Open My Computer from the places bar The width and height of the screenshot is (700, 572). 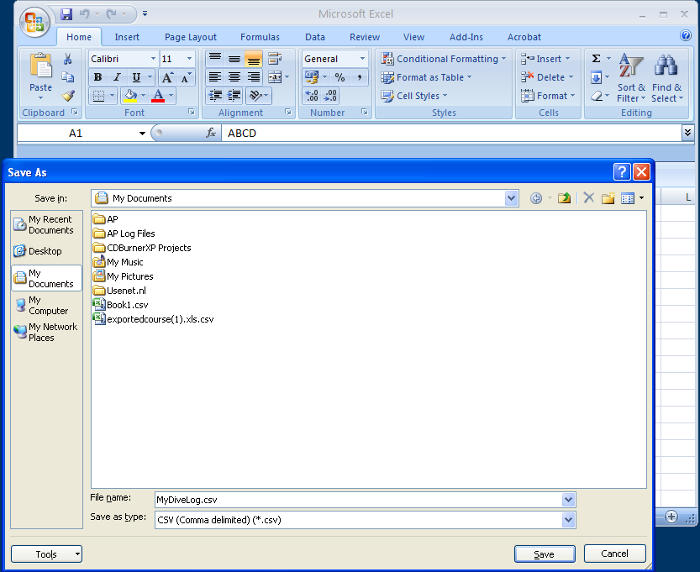point(46,305)
